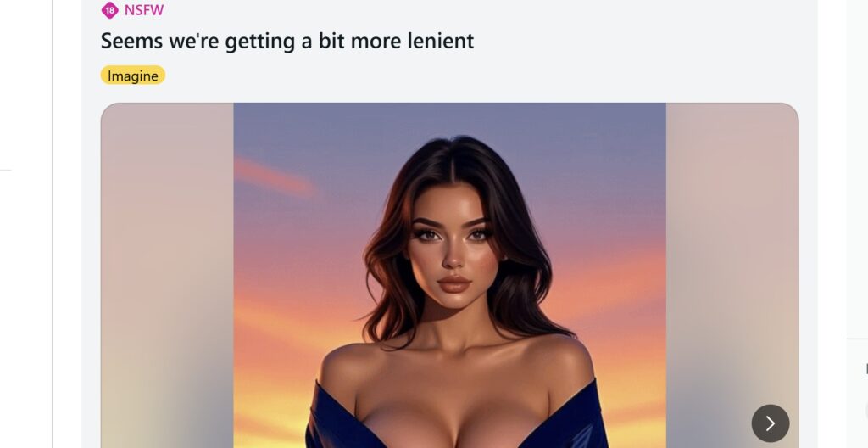Image resolution: width=868 pixels, height=448 pixels.
Task: Click the blurred left gallery margin
Action: pos(167,276)
